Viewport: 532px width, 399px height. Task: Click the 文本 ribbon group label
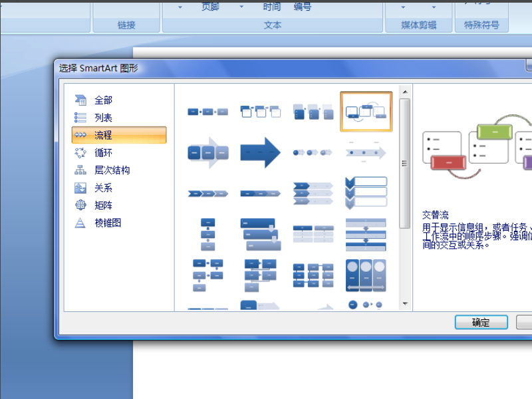[x=273, y=25]
